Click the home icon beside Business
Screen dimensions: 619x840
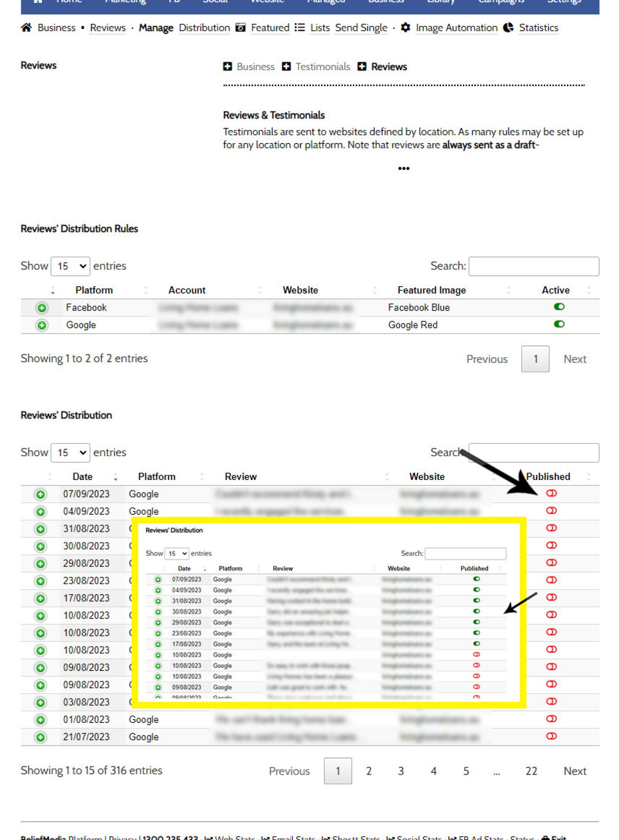[26, 28]
